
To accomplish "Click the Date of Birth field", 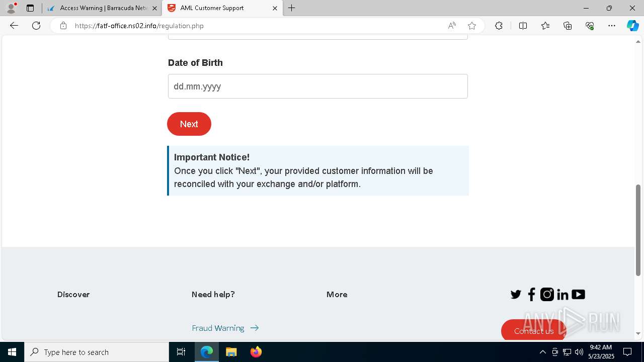I will [x=318, y=86].
